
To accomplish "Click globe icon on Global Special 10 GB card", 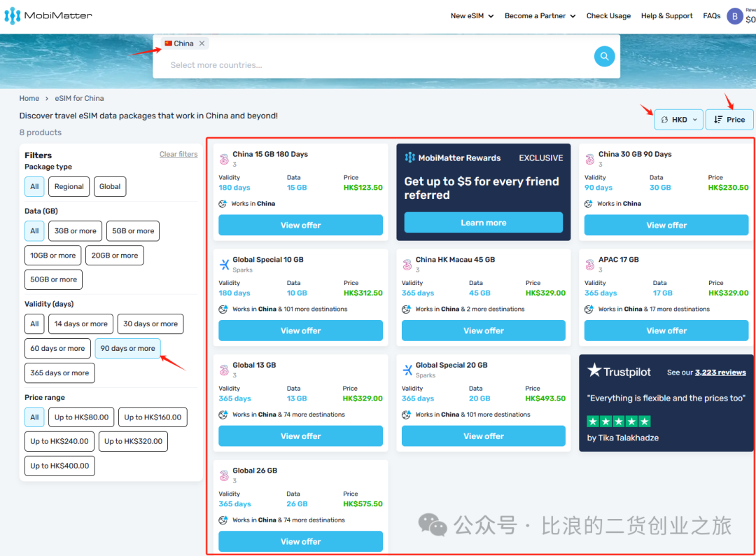I will (x=223, y=309).
